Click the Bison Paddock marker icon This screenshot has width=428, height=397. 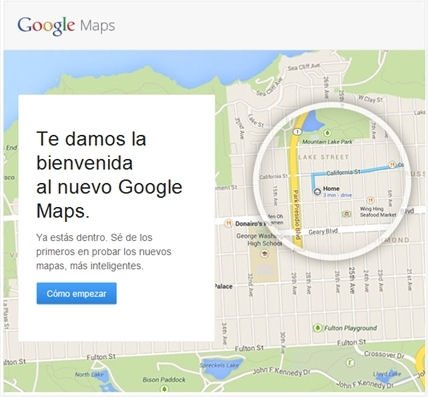(164, 388)
